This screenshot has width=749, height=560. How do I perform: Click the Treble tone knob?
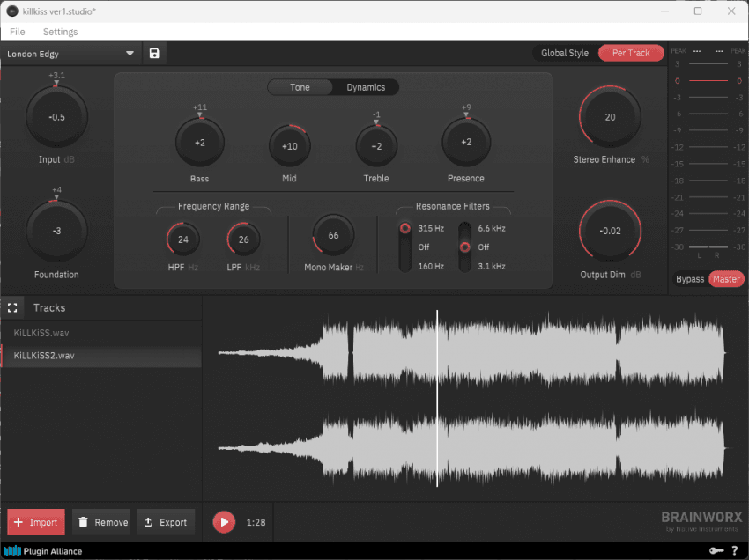point(376,146)
